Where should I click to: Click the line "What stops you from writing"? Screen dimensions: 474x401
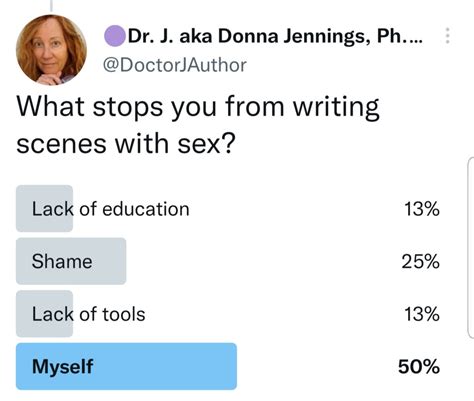[x=198, y=107]
